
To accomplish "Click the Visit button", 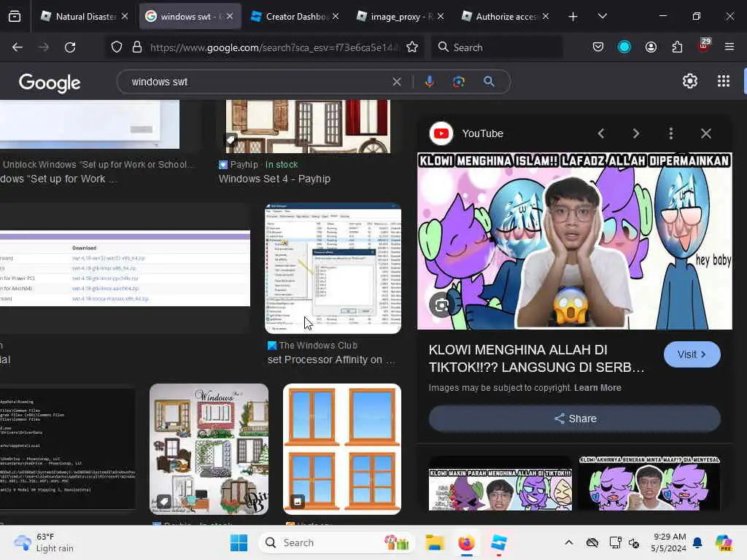I will coord(692,354).
